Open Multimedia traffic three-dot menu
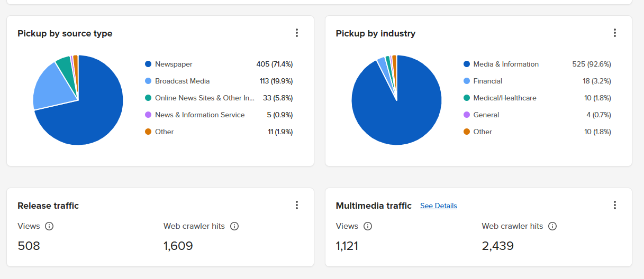Viewport: 644px width, 279px height. pyautogui.click(x=615, y=206)
